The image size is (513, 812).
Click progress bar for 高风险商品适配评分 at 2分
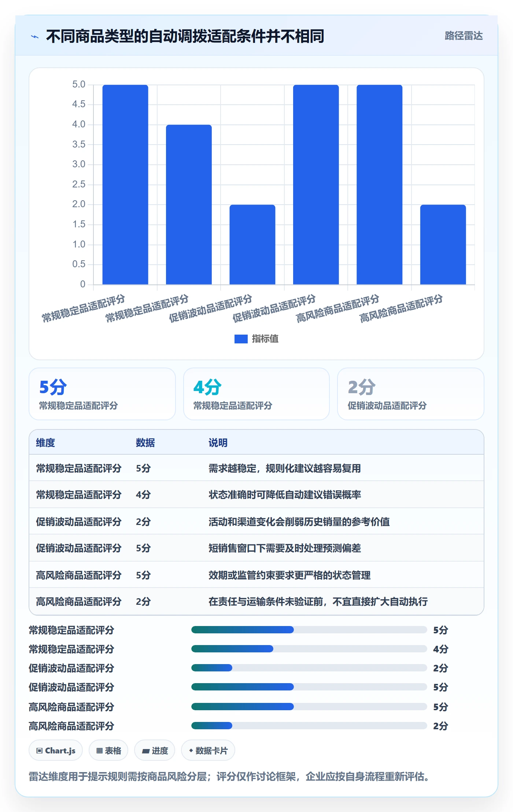point(309,726)
